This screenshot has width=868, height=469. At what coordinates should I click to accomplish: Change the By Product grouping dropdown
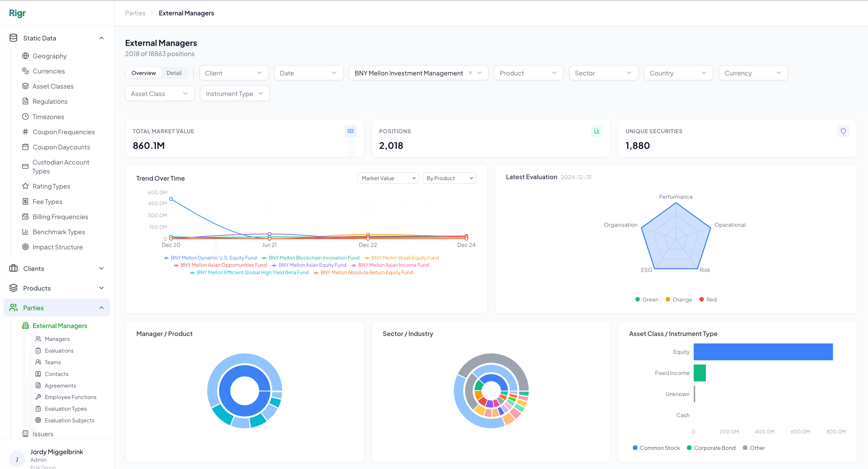pyautogui.click(x=449, y=178)
